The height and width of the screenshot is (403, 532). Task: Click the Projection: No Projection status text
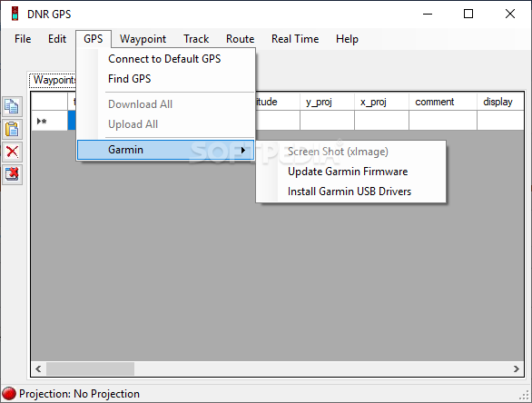79,394
